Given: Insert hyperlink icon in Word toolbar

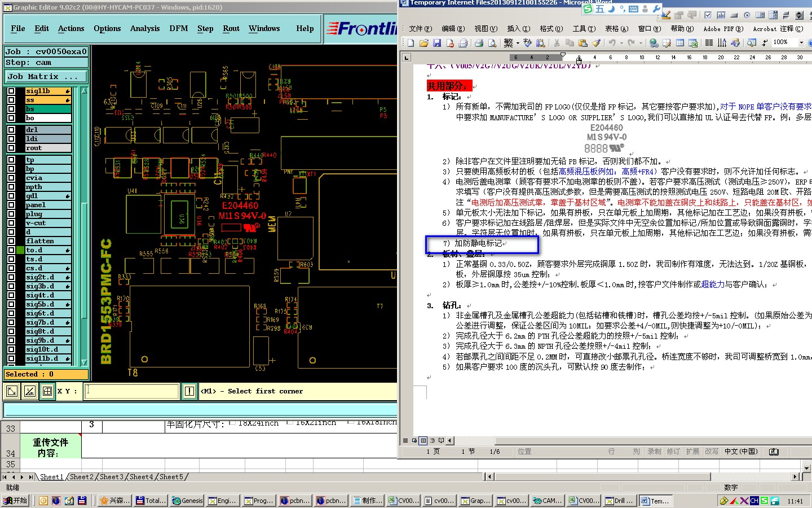Looking at the screenshot, I should click(x=654, y=42).
